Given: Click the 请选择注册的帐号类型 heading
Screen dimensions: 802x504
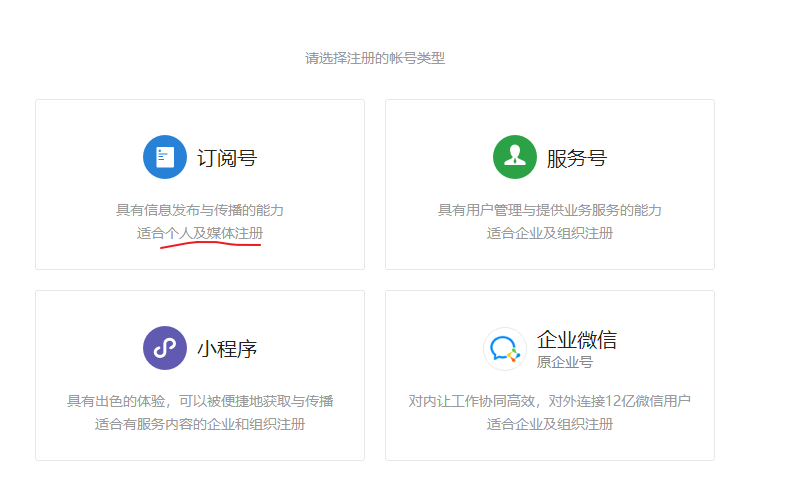Looking at the screenshot, I should click(x=375, y=58).
